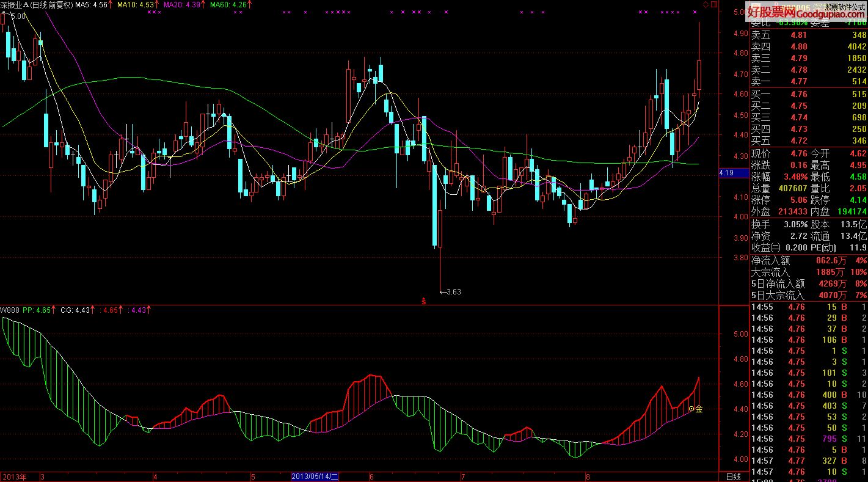Select the 买三 bid row at 4.74
Screen dimensions: 868x482
[x=809, y=117]
